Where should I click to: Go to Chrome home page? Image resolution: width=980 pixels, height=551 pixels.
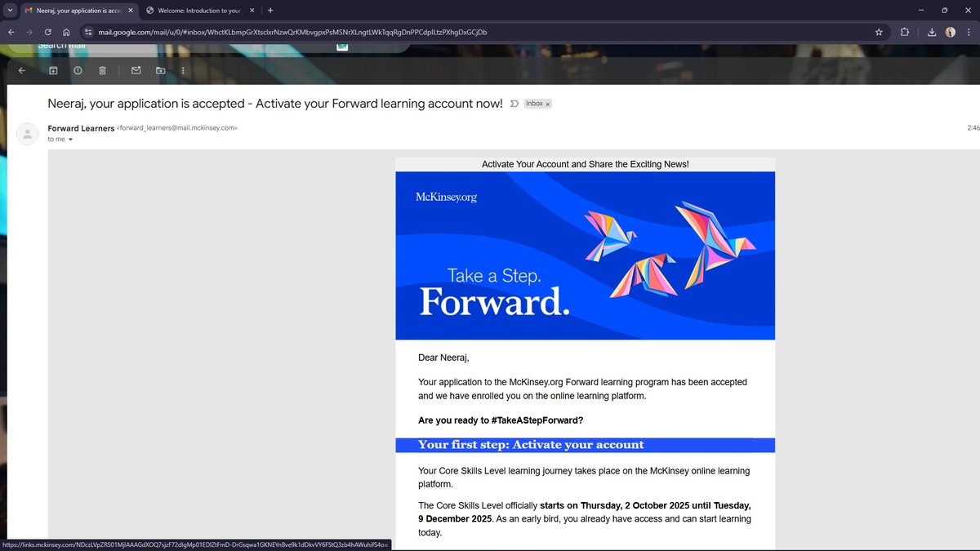click(x=67, y=32)
